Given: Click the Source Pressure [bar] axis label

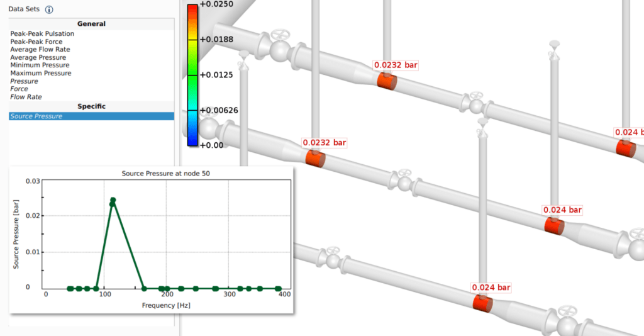Looking at the screenshot, I should click(16, 235).
